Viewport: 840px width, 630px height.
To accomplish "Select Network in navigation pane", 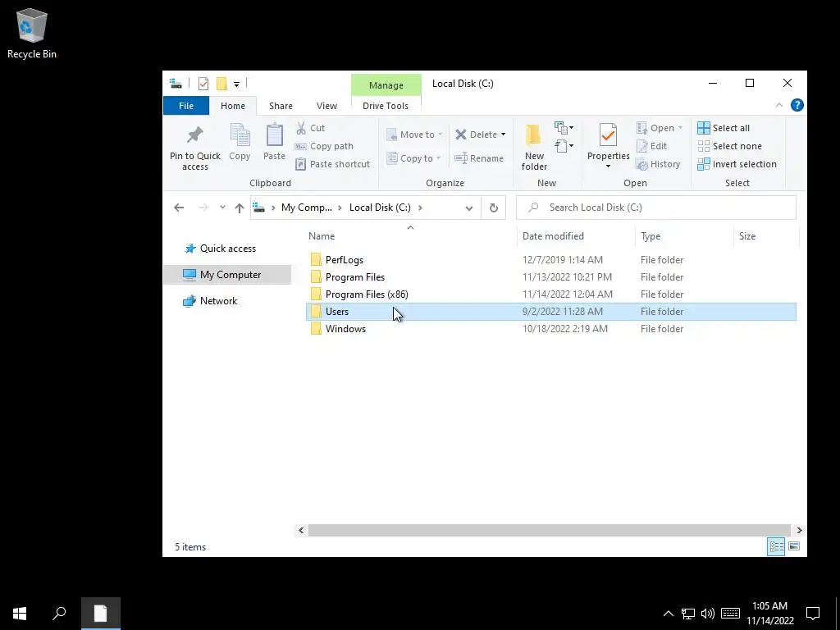I will point(218,301).
